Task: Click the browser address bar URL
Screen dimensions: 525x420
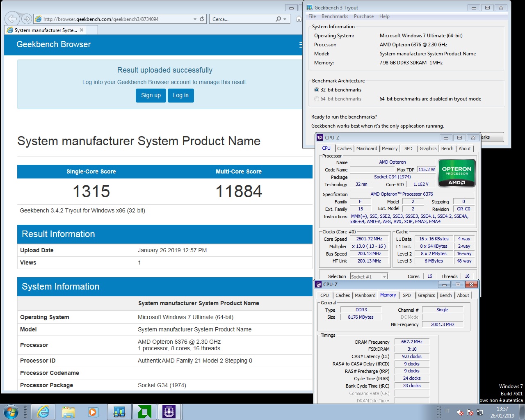Action: pyautogui.click(x=100, y=19)
